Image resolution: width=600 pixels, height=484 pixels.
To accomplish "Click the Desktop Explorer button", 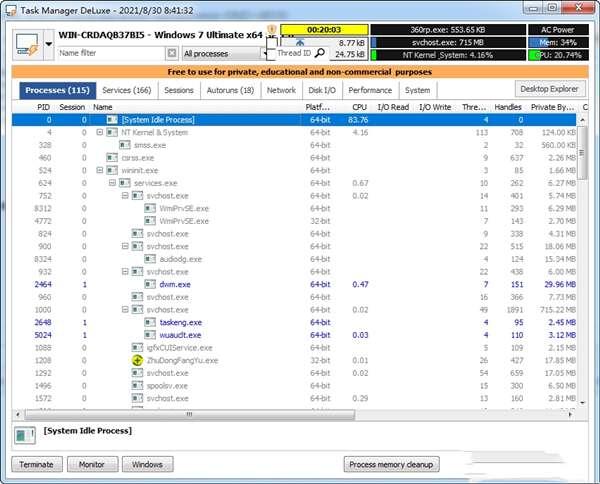I will click(549, 89).
